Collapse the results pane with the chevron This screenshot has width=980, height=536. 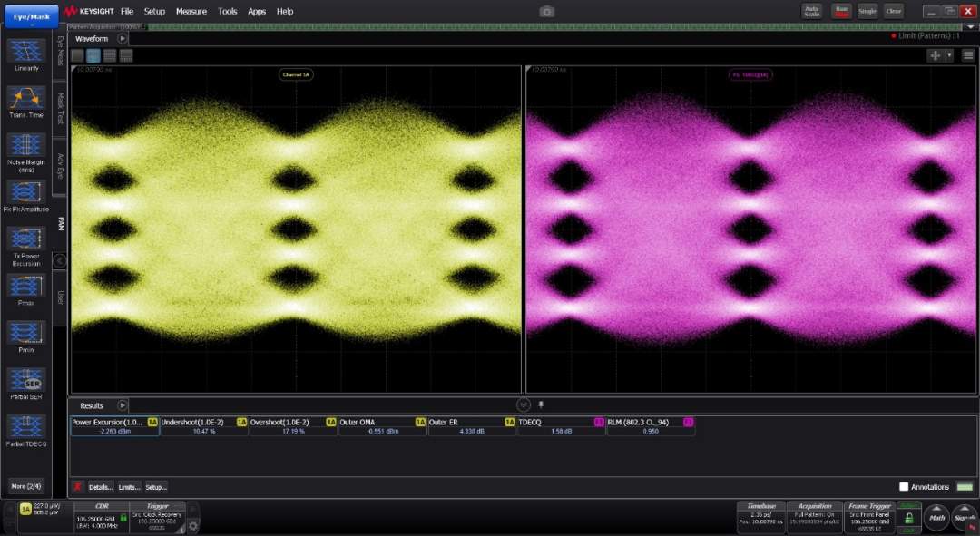[524, 404]
